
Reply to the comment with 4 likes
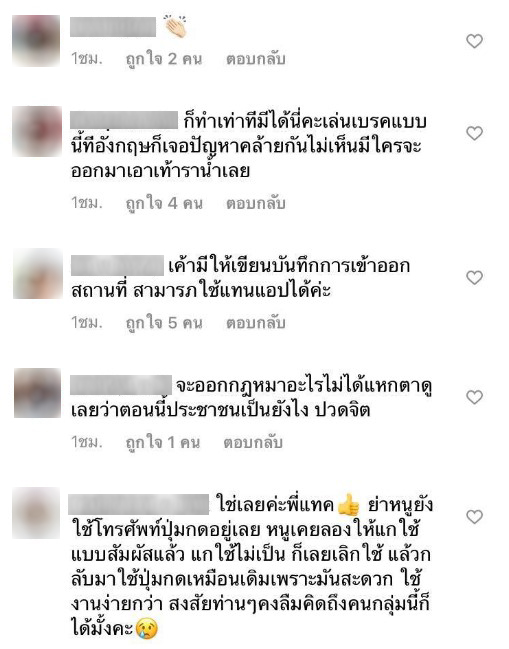click(255, 203)
